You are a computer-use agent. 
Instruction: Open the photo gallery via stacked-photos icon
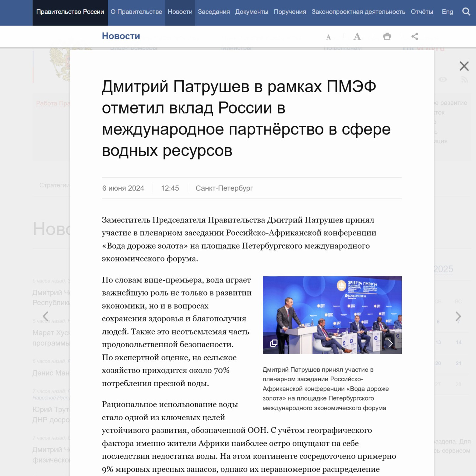coord(273,343)
